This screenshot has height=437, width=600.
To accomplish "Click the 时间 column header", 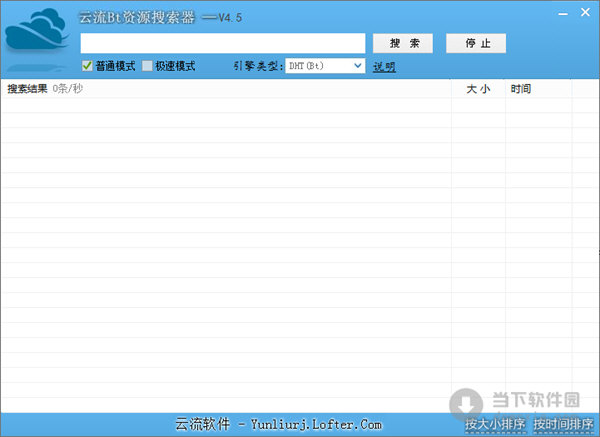I will click(521, 89).
